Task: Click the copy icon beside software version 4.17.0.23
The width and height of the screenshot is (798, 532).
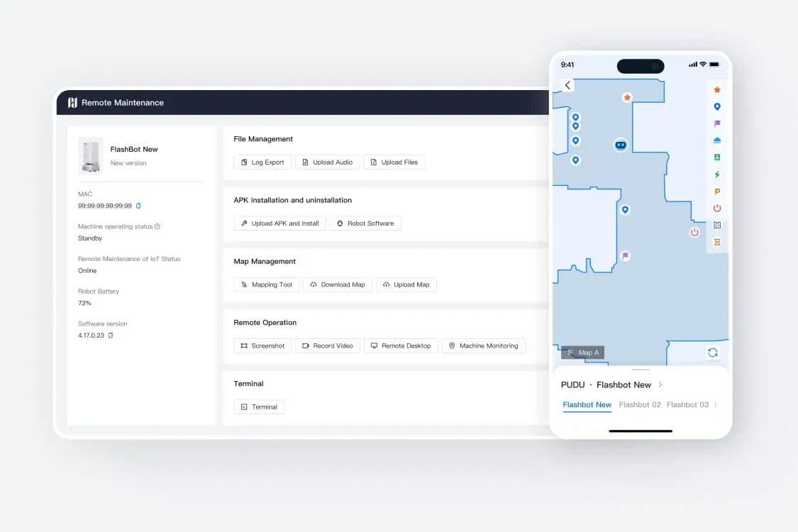Action: (x=111, y=336)
